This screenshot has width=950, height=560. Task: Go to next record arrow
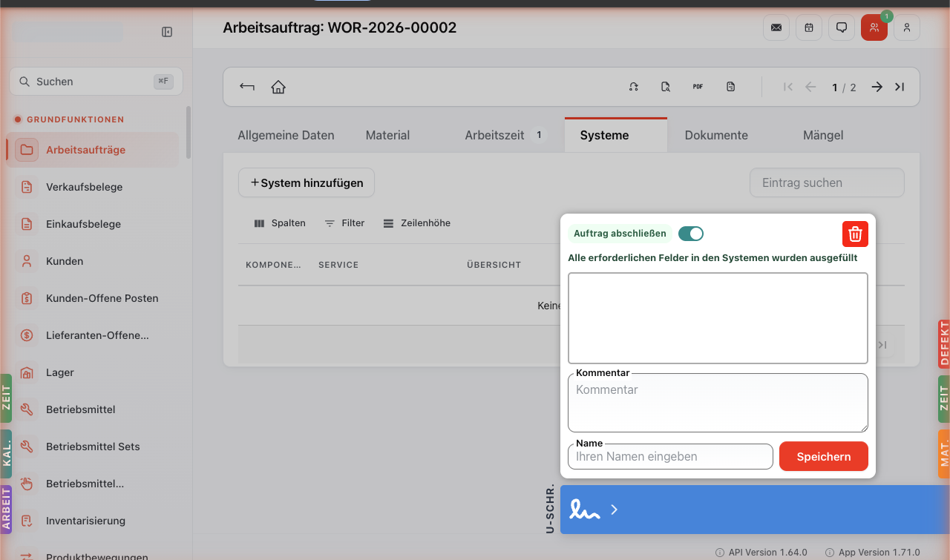coord(877,87)
